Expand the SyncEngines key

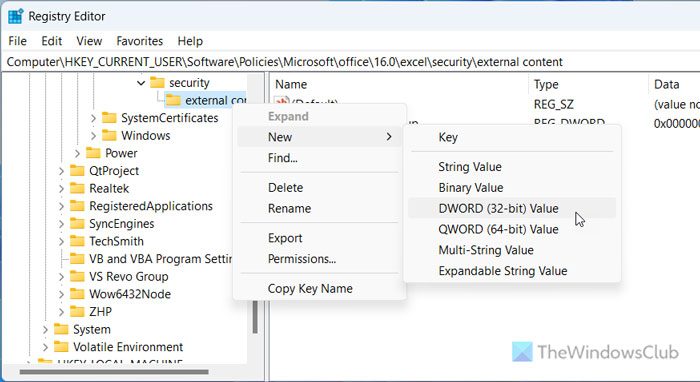click(61, 224)
